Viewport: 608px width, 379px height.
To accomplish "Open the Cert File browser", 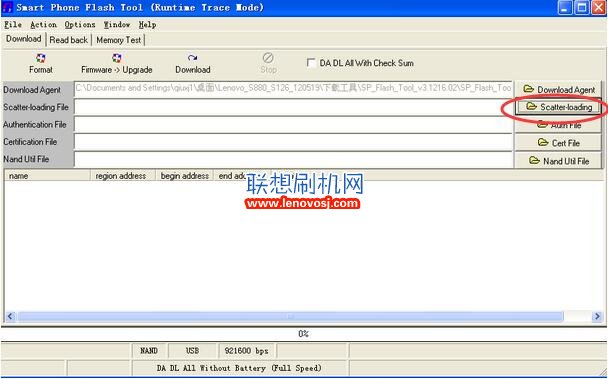I will [x=558, y=143].
